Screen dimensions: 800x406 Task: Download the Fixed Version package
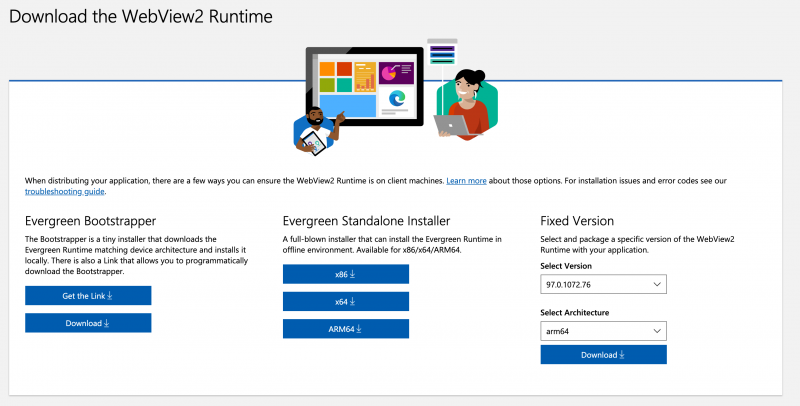point(604,354)
